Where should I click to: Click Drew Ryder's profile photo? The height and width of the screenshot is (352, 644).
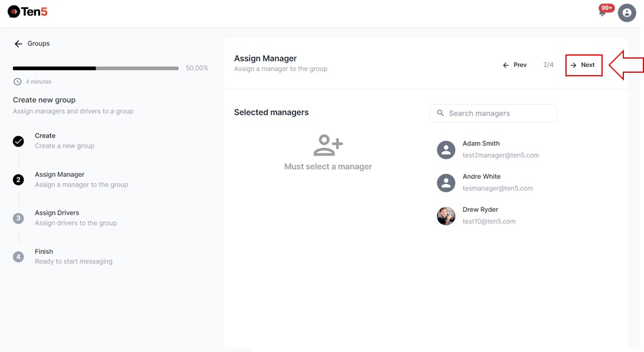coord(446,216)
